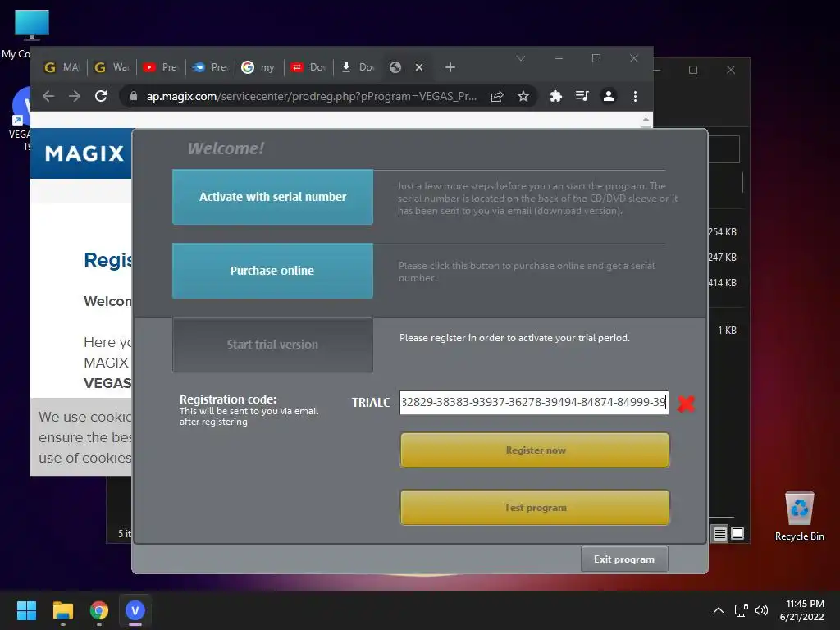
Task: Click '254 KB' file size in Explorer
Action: [722, 232]
